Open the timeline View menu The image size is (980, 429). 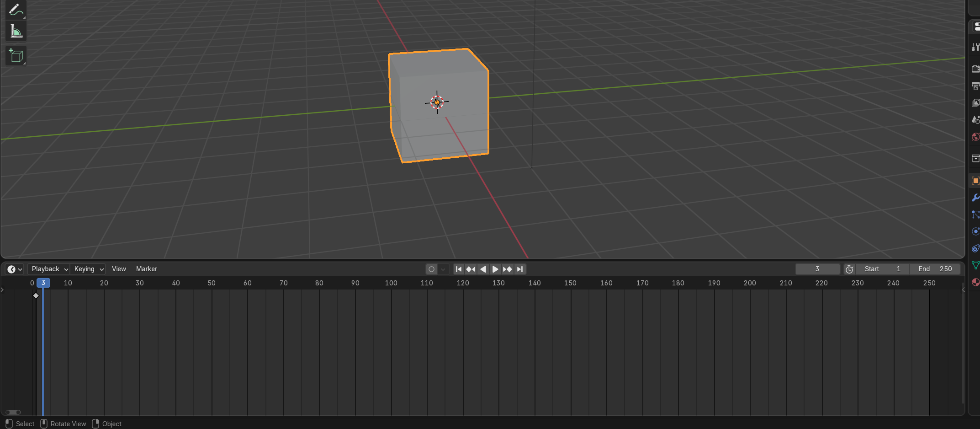pyautogui.click(x=119, y=269)
